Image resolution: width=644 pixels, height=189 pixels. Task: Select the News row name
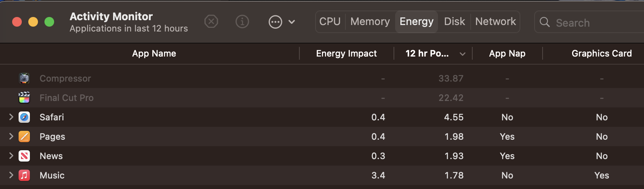(x=51, y=156)
